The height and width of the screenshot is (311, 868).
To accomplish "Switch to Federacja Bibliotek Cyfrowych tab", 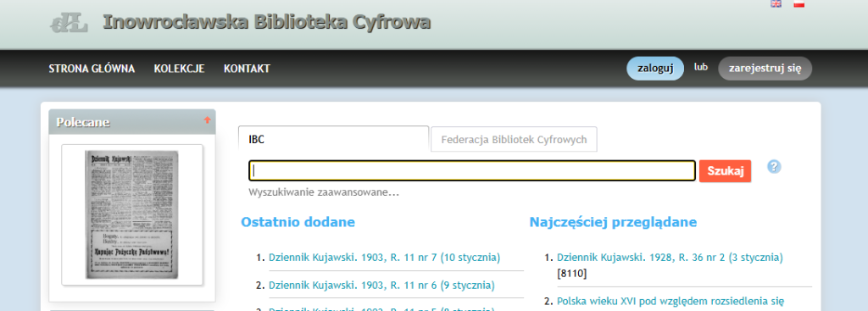I will [514, 140].
